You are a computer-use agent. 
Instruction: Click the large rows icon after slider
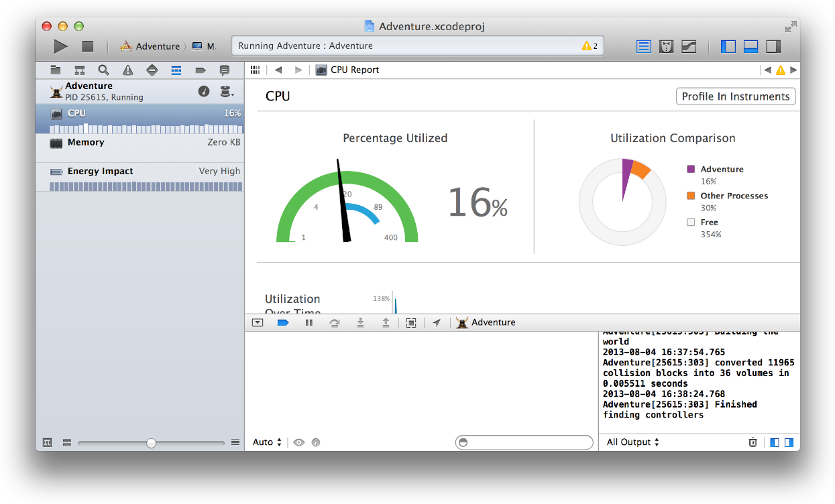click(235, 443)
